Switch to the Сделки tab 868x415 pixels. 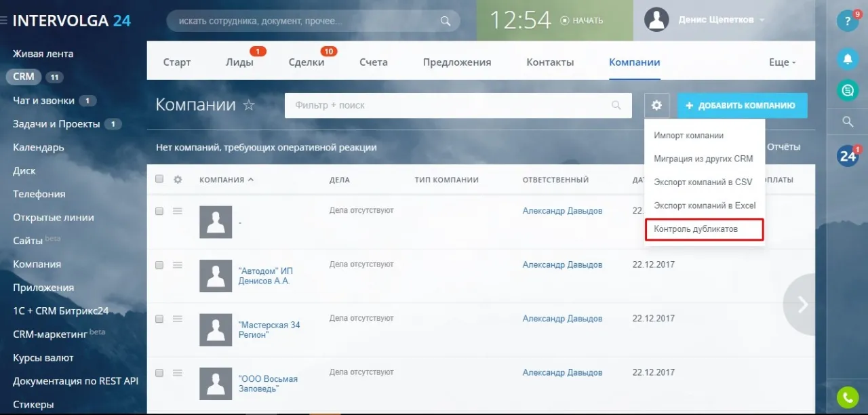307,61
